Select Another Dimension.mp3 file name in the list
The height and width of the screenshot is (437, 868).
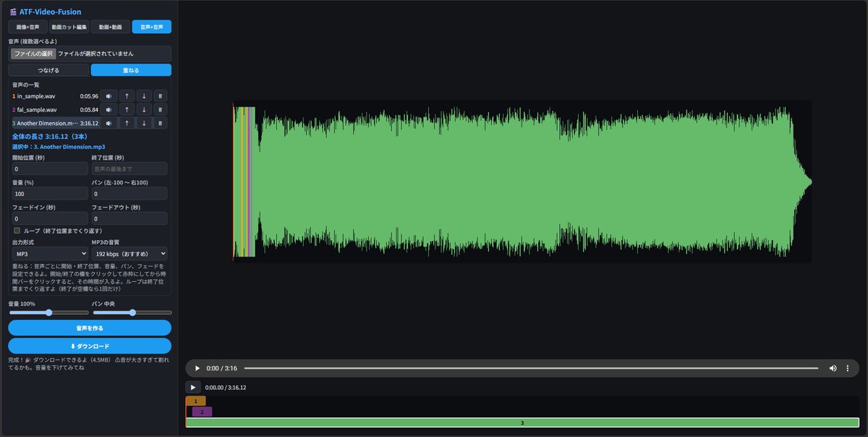46,123
